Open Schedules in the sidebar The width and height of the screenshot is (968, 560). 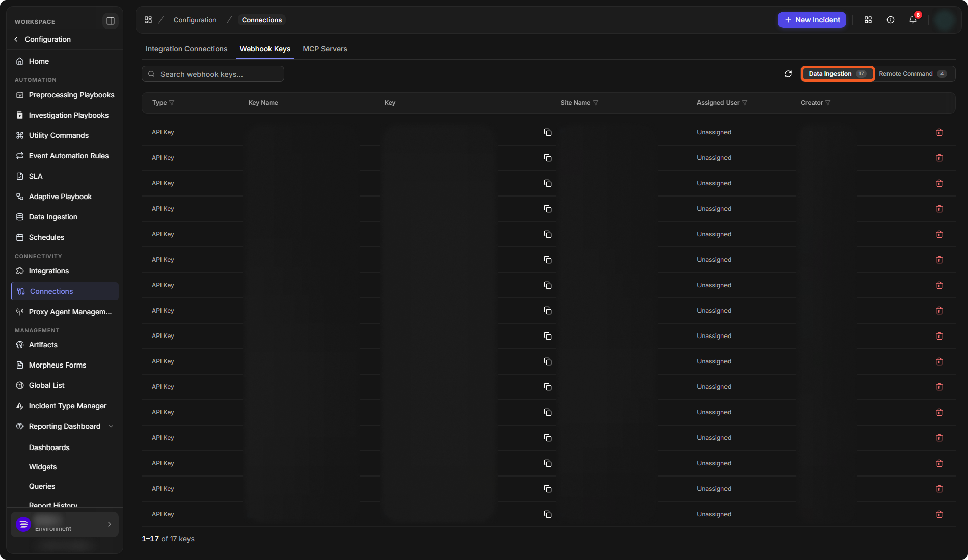(65, 237)
